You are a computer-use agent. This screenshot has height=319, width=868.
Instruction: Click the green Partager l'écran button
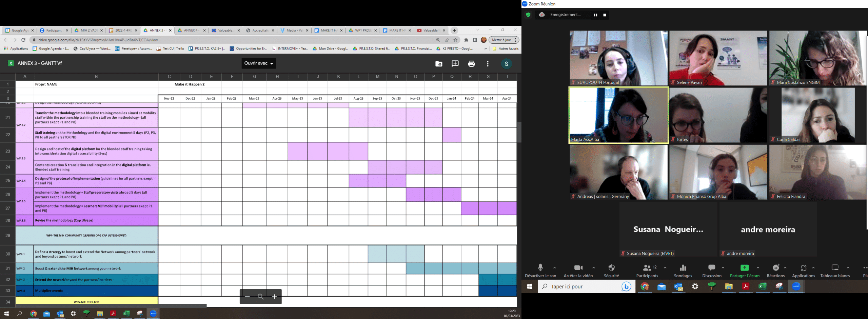pos(745,271)
